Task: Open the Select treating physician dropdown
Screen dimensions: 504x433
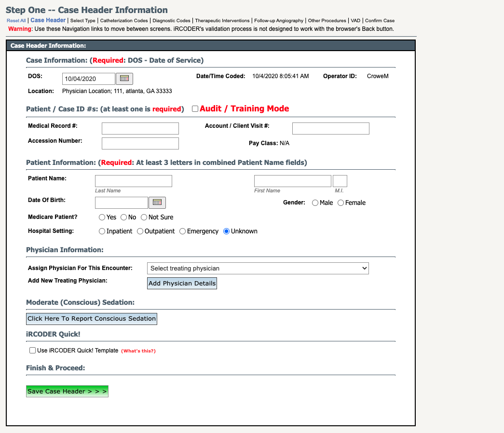Action: 258,269
